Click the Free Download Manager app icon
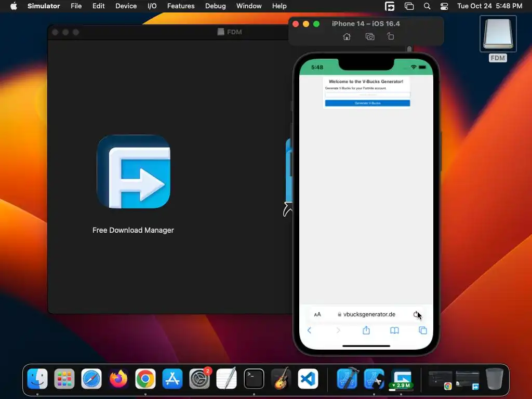 tap(134, 171)
